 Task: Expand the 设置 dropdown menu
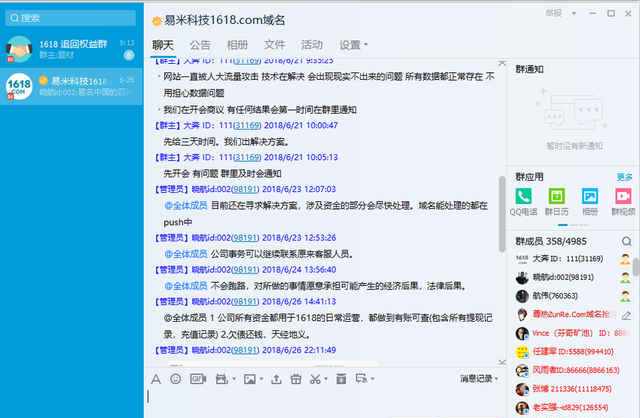pos(353,45)
